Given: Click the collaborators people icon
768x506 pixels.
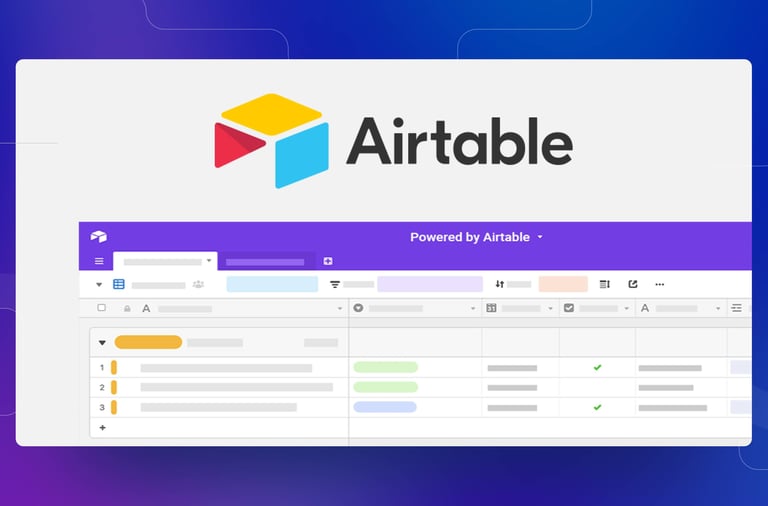Looking at the screenshot, I should point(198,284).
